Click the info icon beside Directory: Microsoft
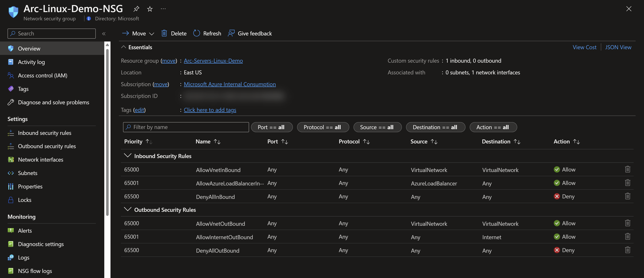Screen dimensions: 644x278 (89, 18)
